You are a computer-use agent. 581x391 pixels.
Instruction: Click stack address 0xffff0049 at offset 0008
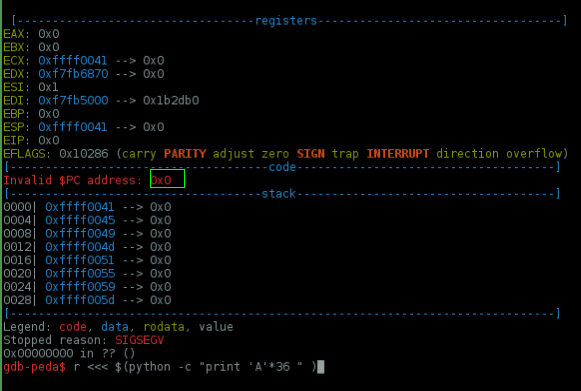click(x=80, y=233)
